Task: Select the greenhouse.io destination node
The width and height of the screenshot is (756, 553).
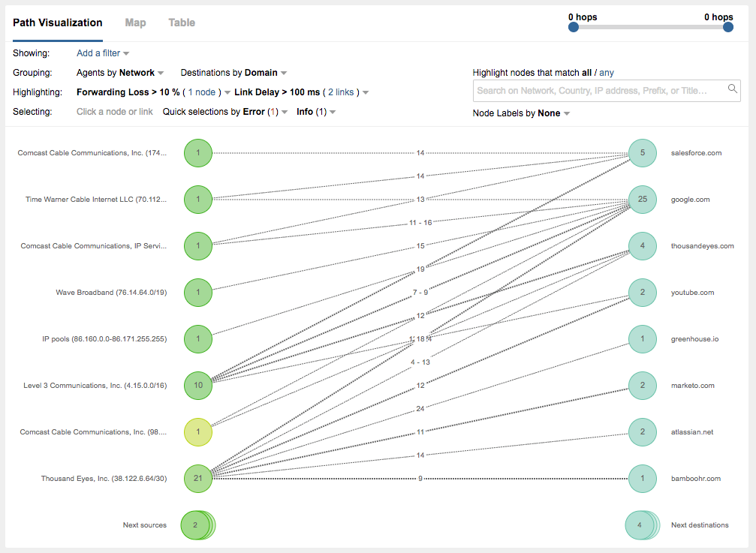Action: pos(643,338)
